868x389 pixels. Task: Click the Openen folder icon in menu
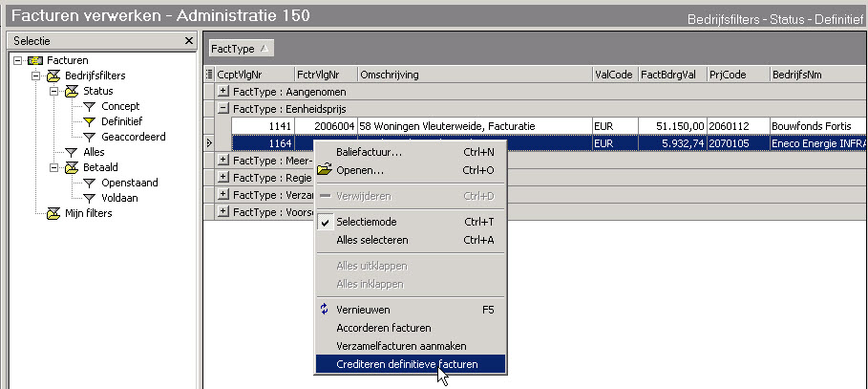[x=325, y=170]
